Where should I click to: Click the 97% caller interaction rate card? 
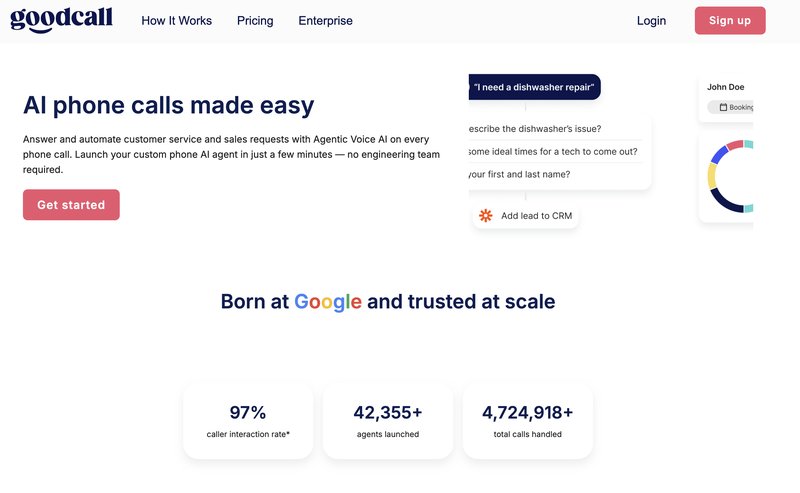pyautogui.click(x=248, y=421)
